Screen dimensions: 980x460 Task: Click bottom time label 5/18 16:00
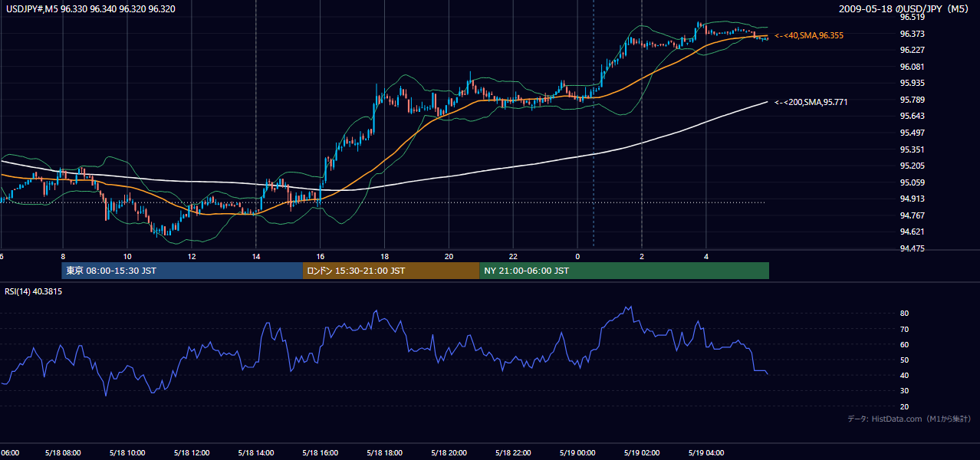coord(321,452)
